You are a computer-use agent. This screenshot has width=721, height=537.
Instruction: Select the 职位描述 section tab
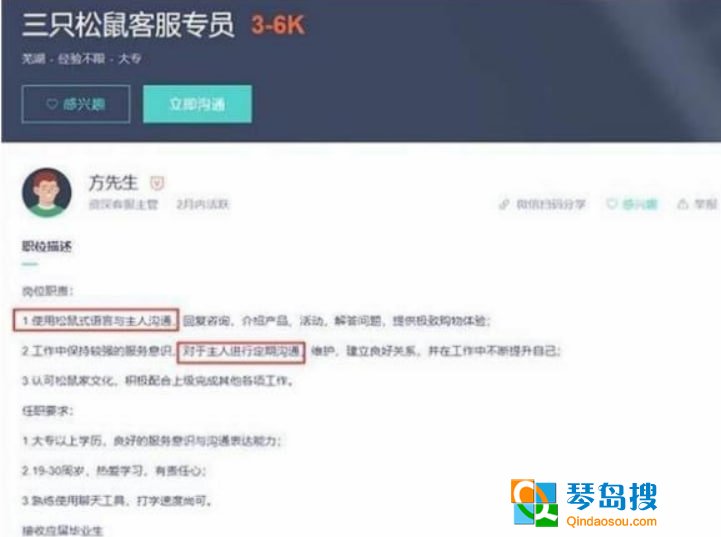[47, 246]
